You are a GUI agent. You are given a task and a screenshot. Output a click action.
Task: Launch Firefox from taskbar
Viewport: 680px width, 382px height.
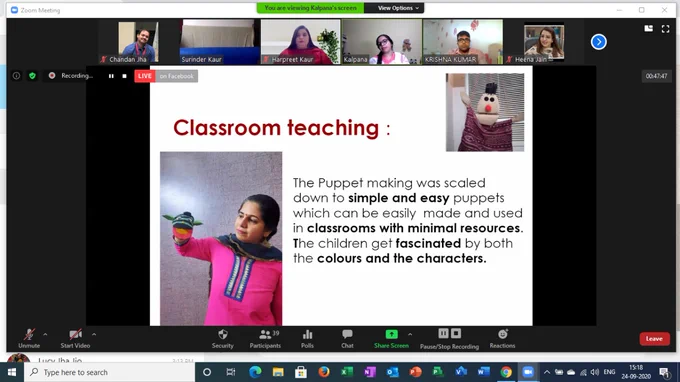(324, 372)
